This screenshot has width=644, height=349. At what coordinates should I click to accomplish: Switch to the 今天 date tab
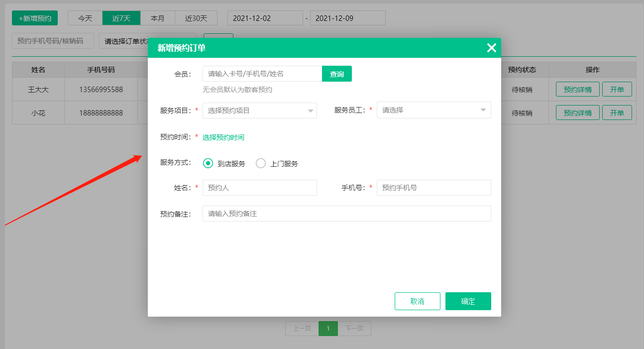pyautogui.click(x=85, y=18)
